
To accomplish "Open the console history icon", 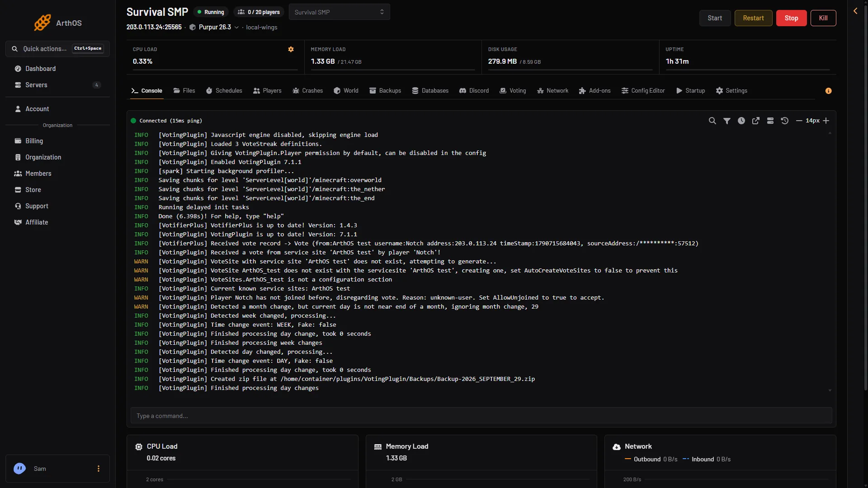I will (x=784, y=121).
